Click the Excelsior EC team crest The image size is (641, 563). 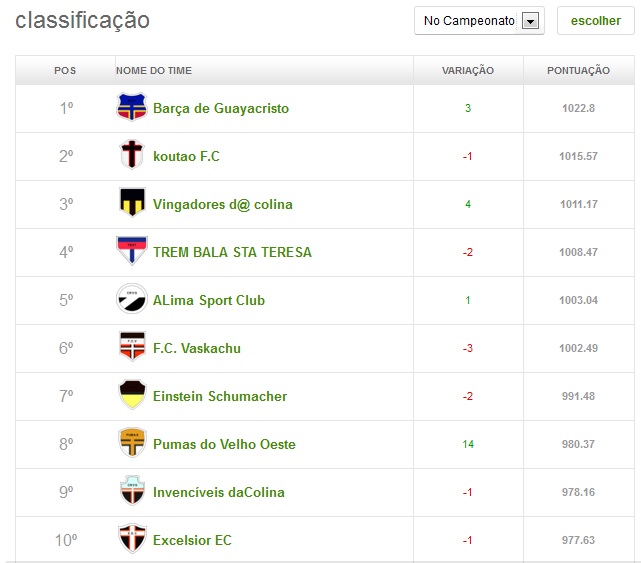pos(131,540)
